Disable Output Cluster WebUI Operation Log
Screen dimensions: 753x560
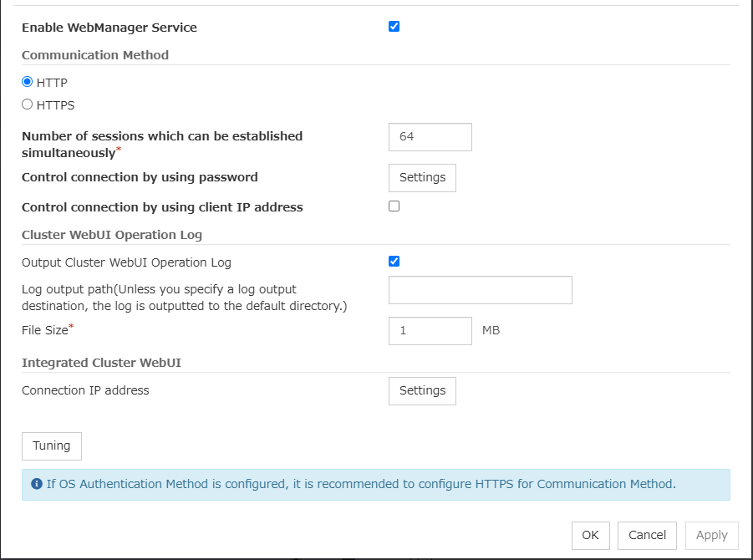(x=394, y=262)
